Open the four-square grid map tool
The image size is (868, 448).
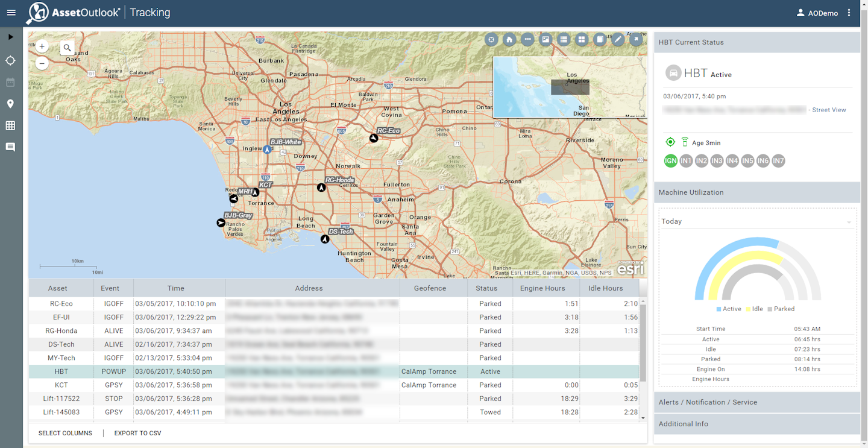coord(582,40)
